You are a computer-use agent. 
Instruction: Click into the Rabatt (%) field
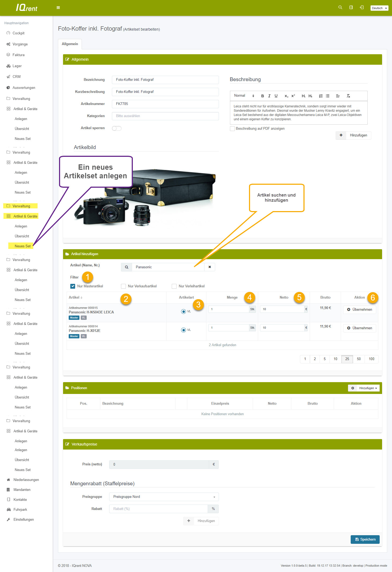(x=159, y=509)
